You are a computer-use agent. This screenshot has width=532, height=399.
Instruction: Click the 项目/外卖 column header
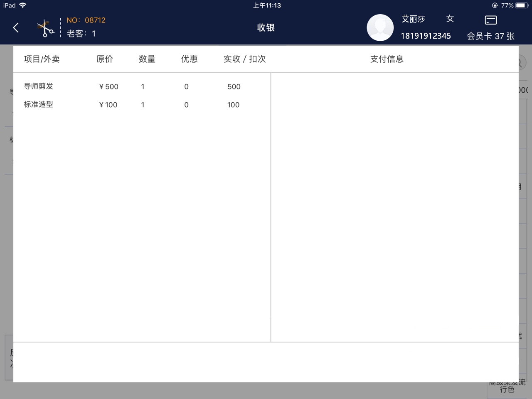pyautogui.click(x=42, y=59)
